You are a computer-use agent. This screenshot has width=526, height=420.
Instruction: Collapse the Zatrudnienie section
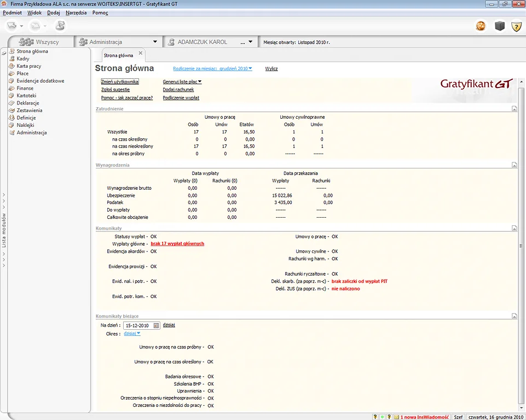514,109
